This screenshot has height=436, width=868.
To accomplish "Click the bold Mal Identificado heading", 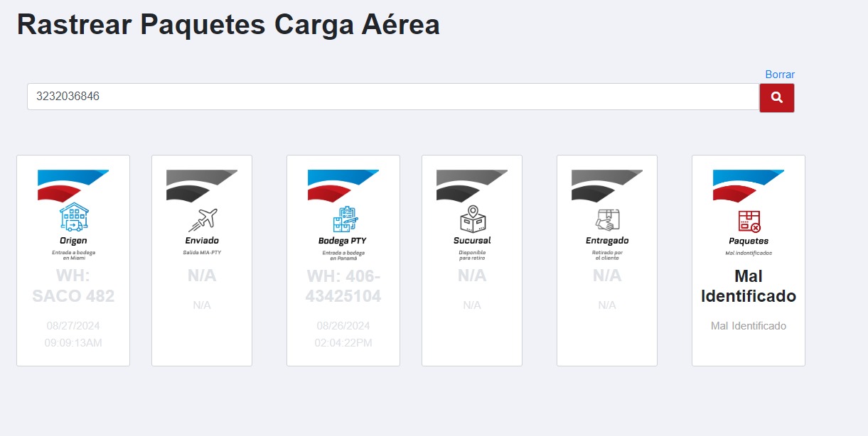I will point(749,286).
